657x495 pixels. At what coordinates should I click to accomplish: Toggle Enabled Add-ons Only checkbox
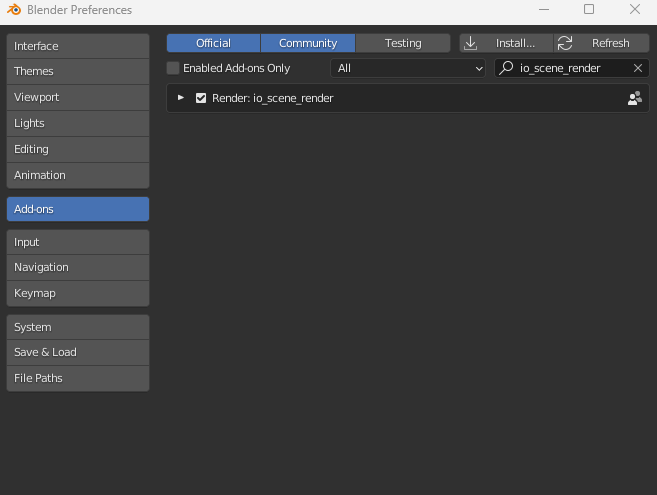click(x=173, y=68)
